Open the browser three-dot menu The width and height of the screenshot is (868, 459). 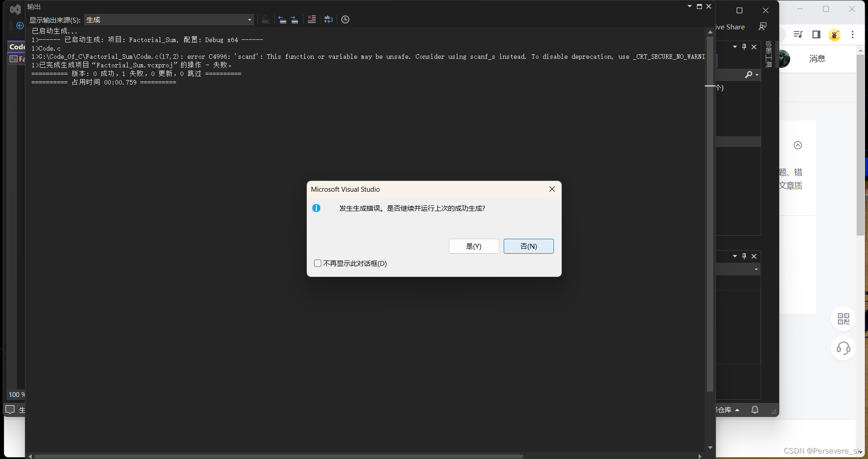click(853, 34)
